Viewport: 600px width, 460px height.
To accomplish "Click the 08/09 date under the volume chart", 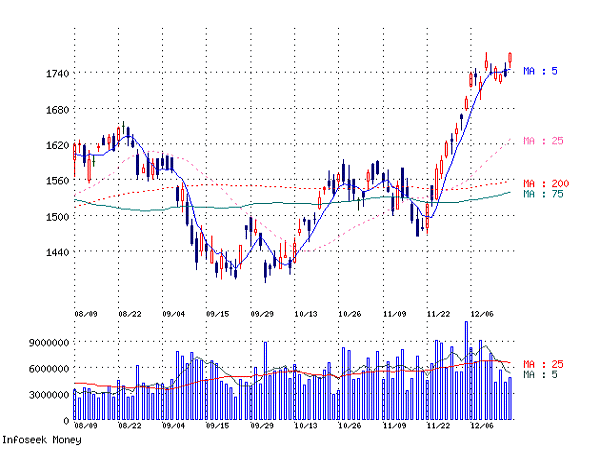I will [86, 426].
